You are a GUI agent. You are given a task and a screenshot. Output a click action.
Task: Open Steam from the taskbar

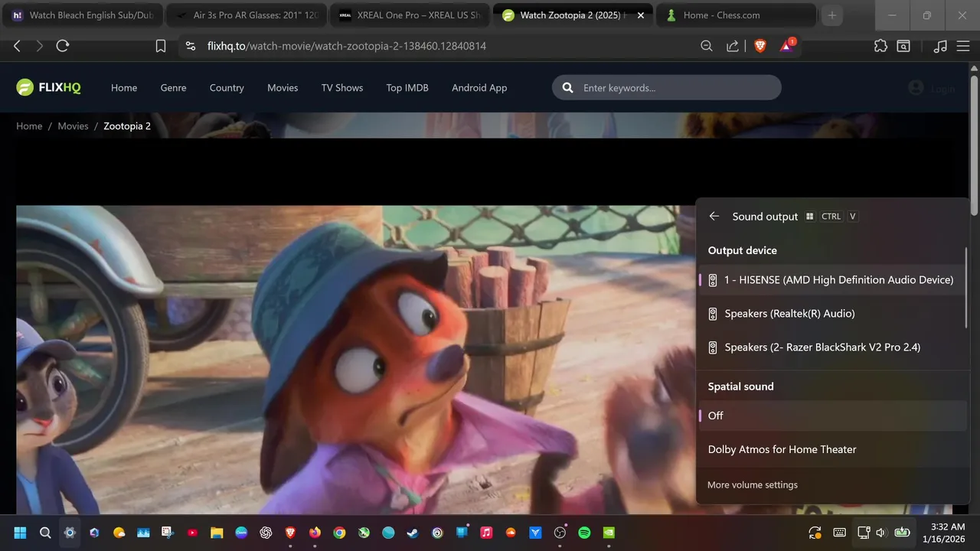coord(413,533)
